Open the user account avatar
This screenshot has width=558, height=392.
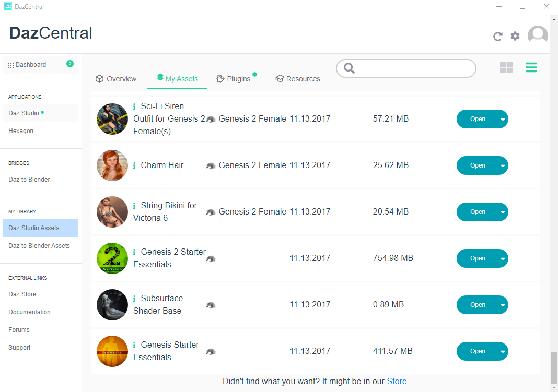tap(537, 35)
